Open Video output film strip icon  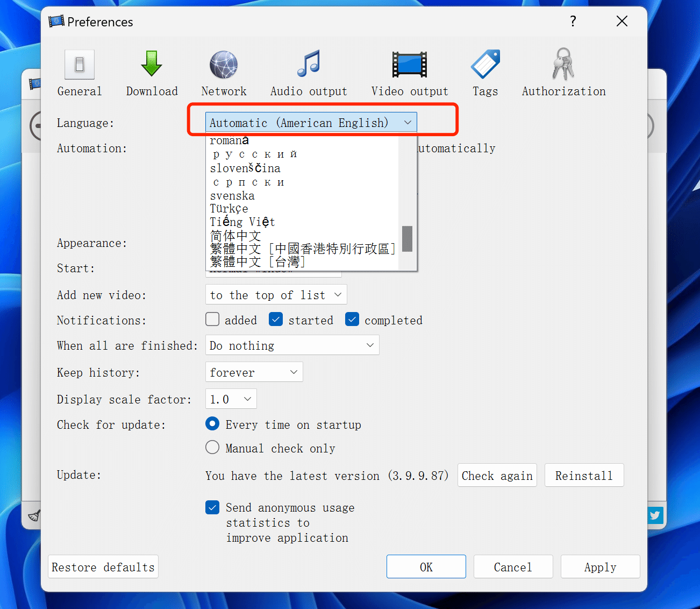coord(409,65)
